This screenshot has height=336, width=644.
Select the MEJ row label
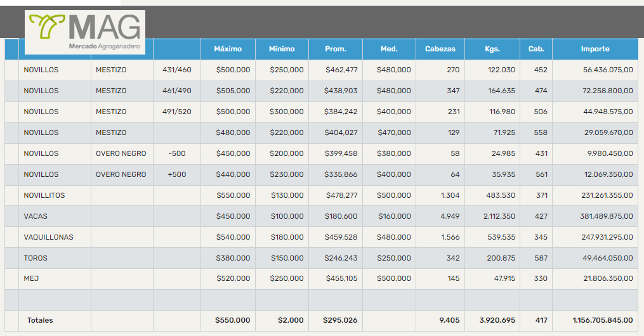[x=32, y=279]
